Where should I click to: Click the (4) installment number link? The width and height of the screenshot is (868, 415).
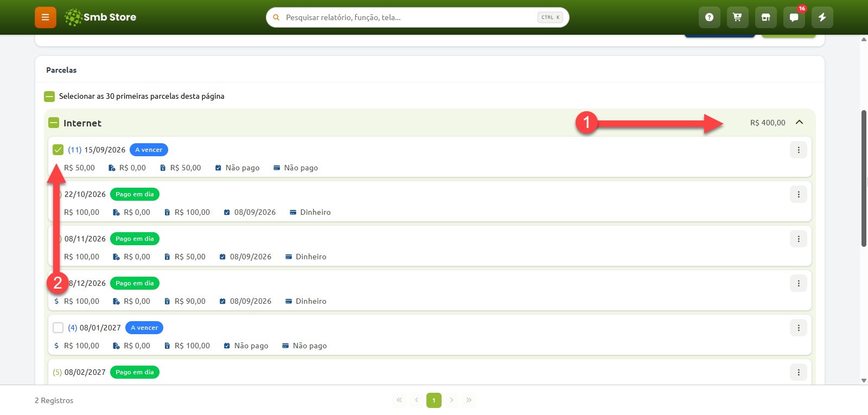73,328
